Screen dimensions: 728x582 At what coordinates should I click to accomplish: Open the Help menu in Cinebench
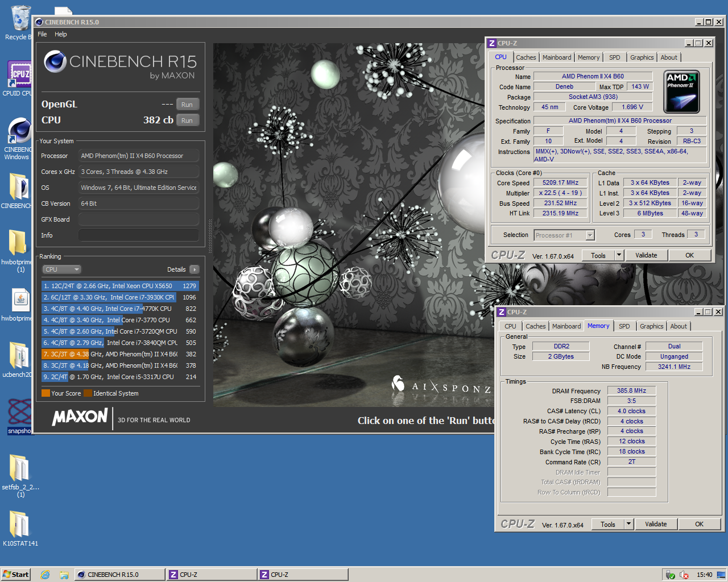click(61, 34)
